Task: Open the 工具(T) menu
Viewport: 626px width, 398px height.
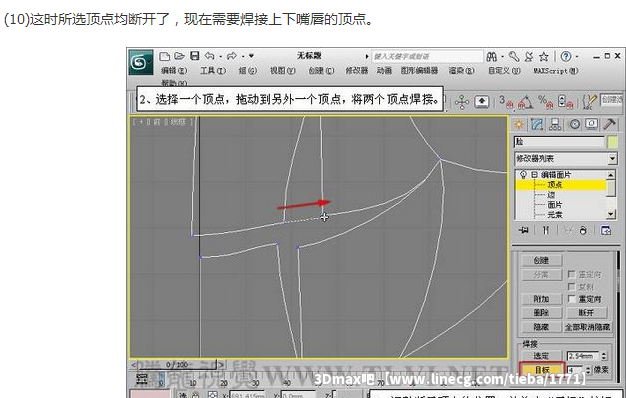Action: click(x=213, y=71)
